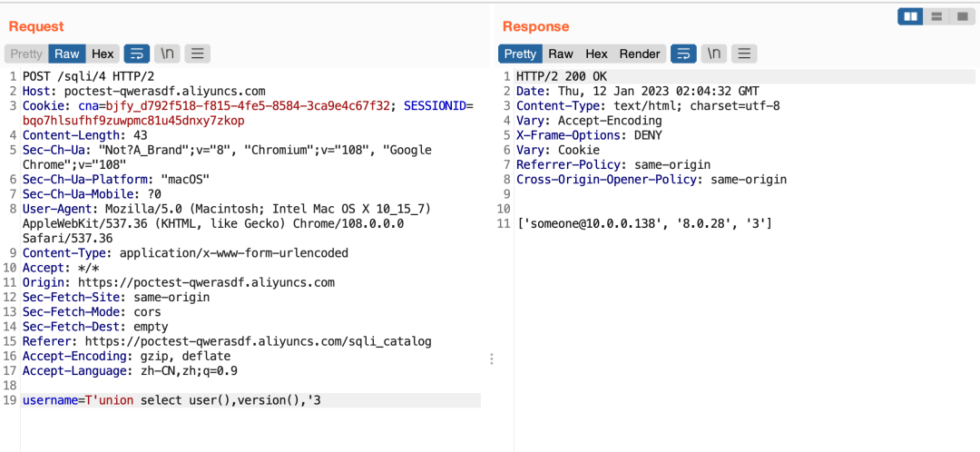Image resolution: width=980 pixels, height=452 pixels.
Task: Click the User-Agent header line
Action: point(227,223)
